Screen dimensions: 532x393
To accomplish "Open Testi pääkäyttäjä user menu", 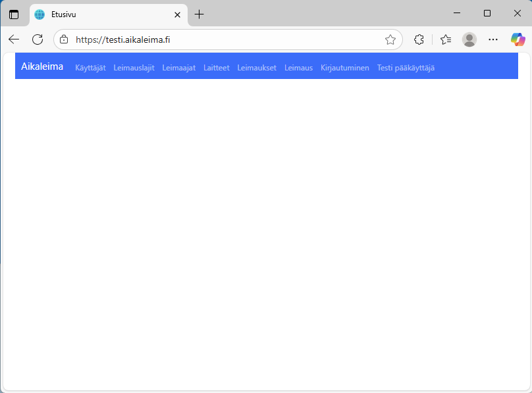I will tap(406, 68).
